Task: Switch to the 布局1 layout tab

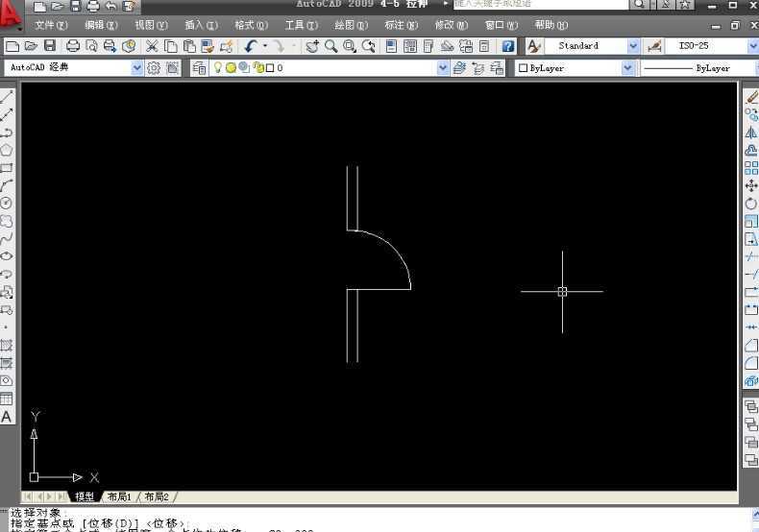Action: (118, 496)
